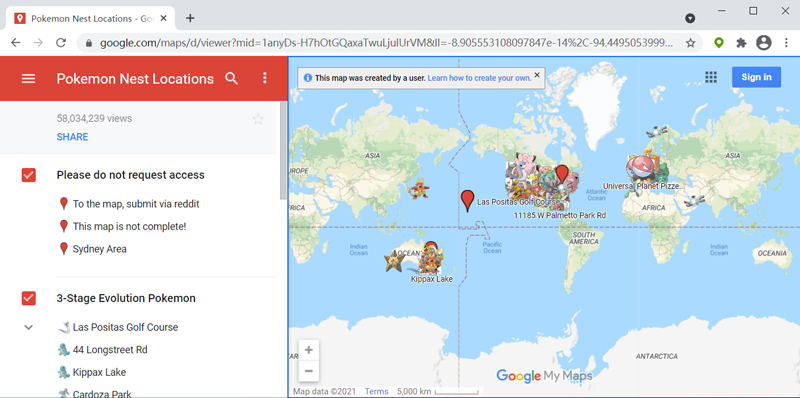Click the '58,034,239 views' text
This screenshot has height=398, width=800.
click(94, 118)
